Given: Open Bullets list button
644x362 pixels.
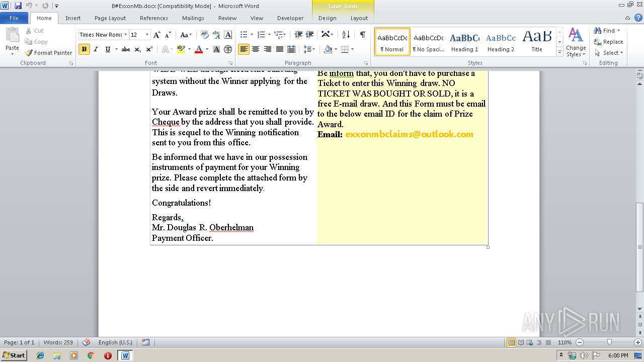Looking at the screenshot, I should (x=244, y=35).
